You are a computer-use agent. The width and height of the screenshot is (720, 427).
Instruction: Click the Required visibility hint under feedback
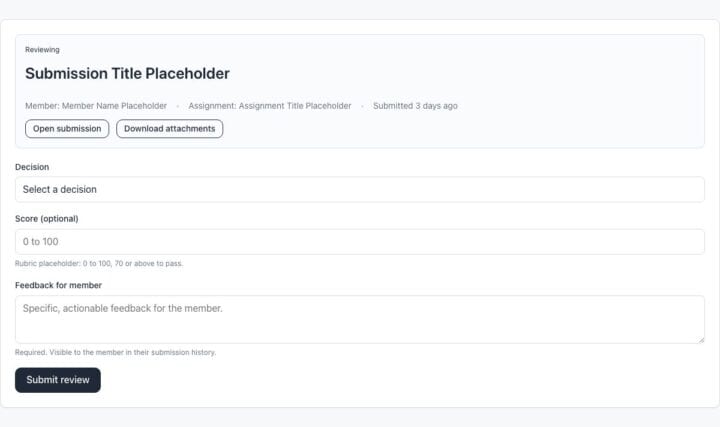tap(115, 352)
